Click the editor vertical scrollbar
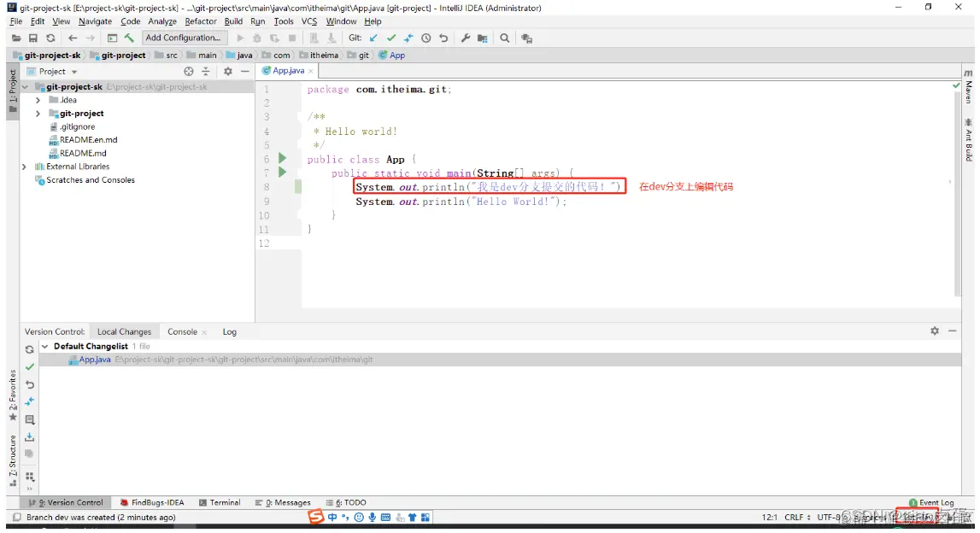The image size is (980, 533). 958,194
